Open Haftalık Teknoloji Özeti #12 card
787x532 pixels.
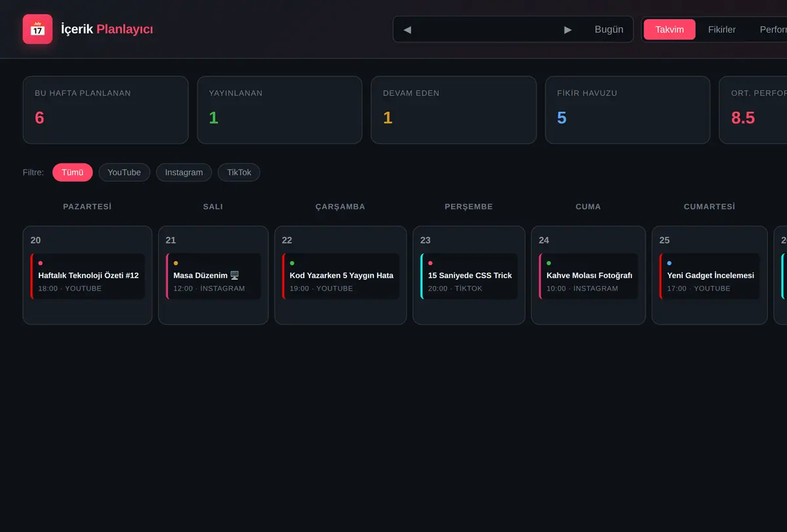point(88,276)
